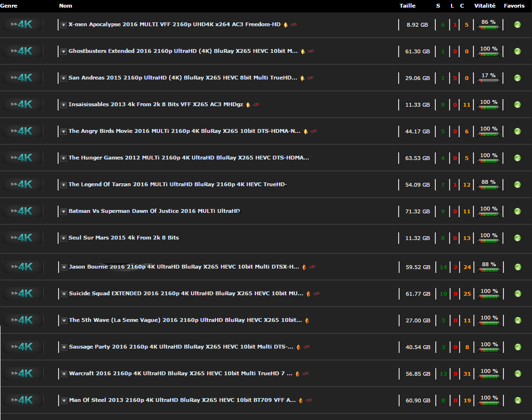Image resolution: width=532 pixels, height=420 pixels.
Task: Click the yellow gem icon after Ghostbusters Extended title
Action: point(302,51)
